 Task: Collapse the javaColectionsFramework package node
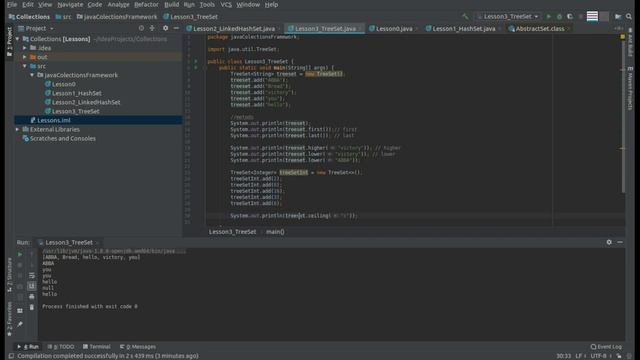32,75
